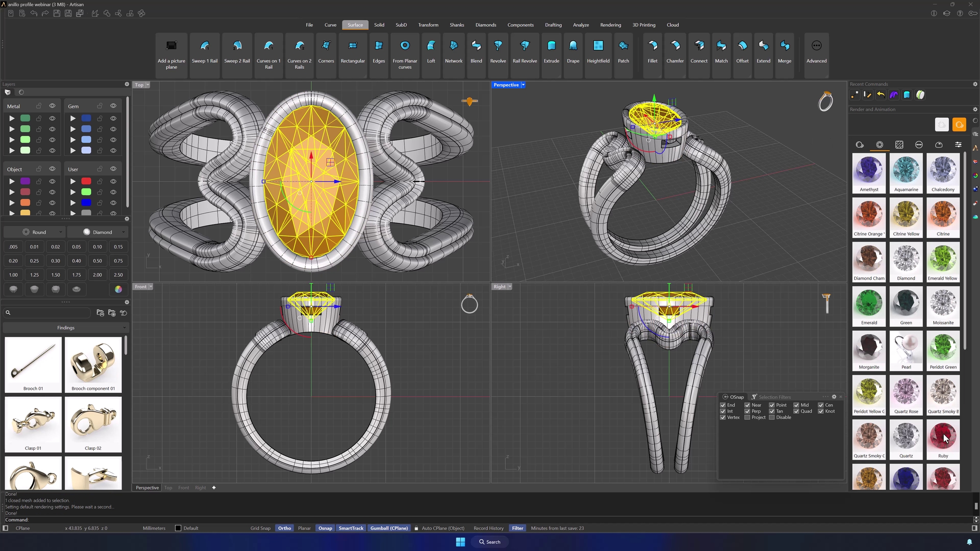This screenshot has width=980, height=551.
Task: Open the Perspective viewport dropdown arrow
Action: pyautogui.click(x=523, y=85)
